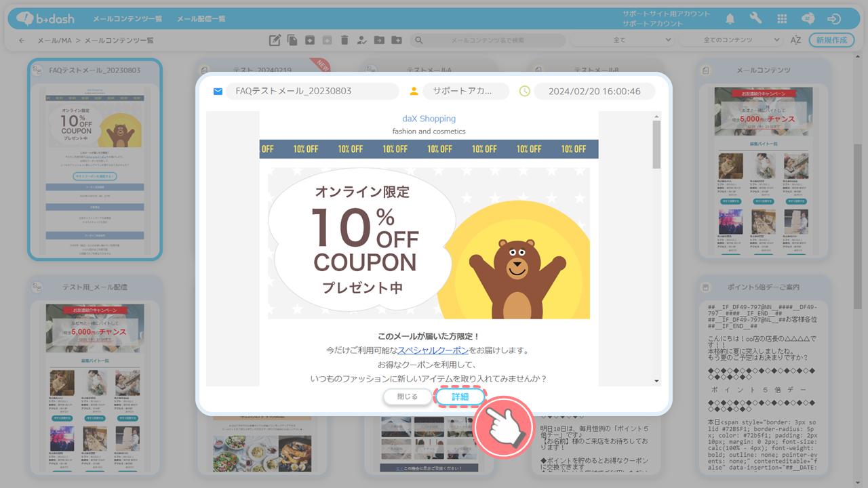Click the copy content toolbar icon

point(292,41)
